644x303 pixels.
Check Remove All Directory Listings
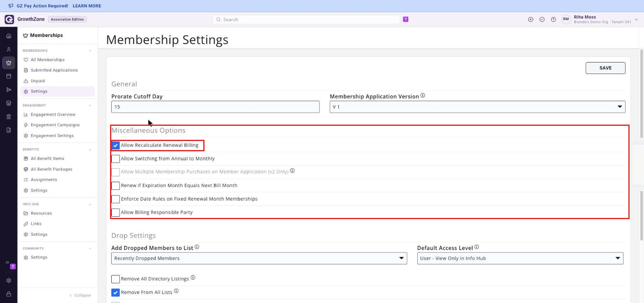(115, 279)
